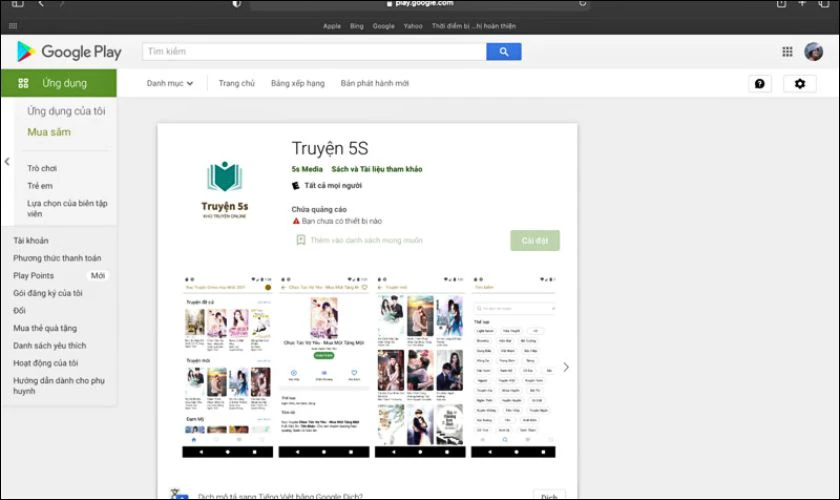This screenshot has width=840, height=500.
Task: Open a new Safari tab with plus
Action: 802,3
